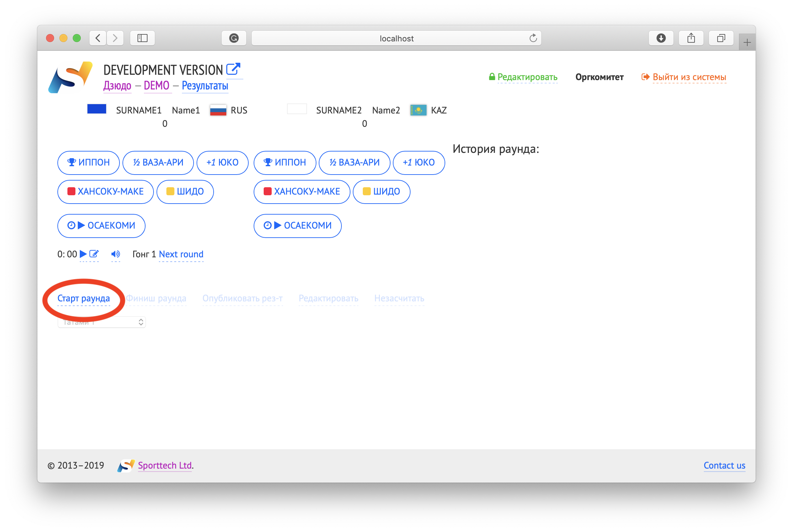793x532 pixels.
Task: Click the Safari downloads icon
Action: (660, 38)
